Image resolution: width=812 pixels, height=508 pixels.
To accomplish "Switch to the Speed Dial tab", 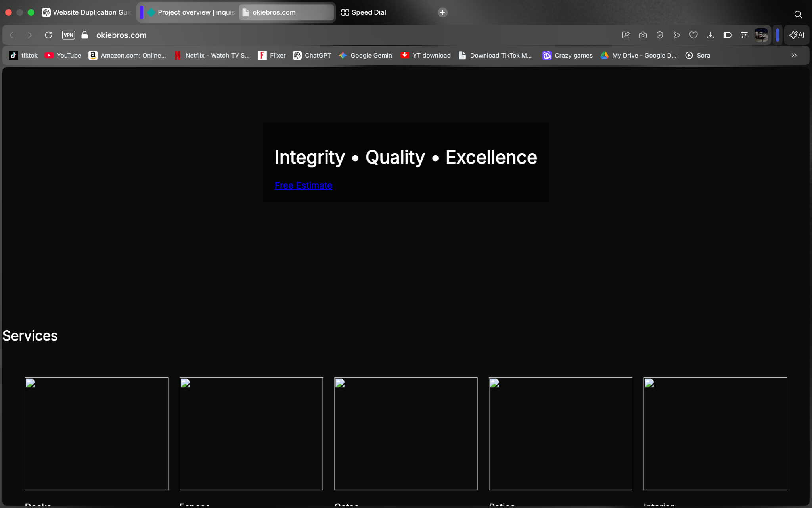I will pos(364,12).
